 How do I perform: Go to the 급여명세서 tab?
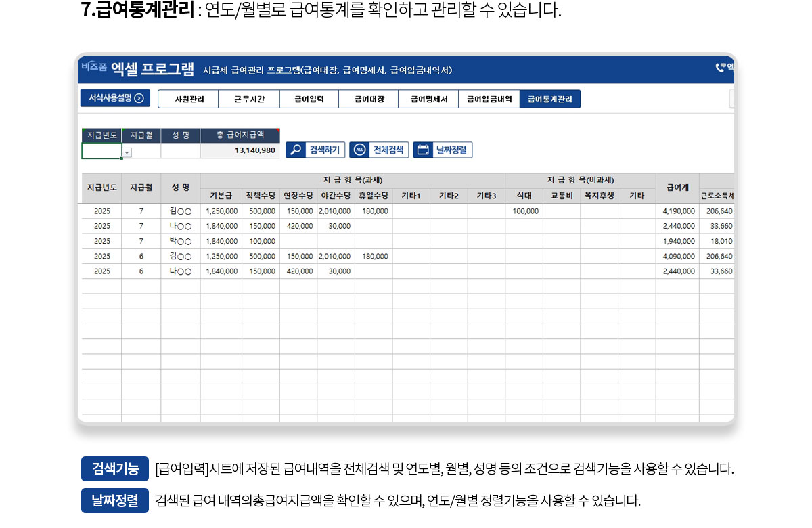pos(428,99)
